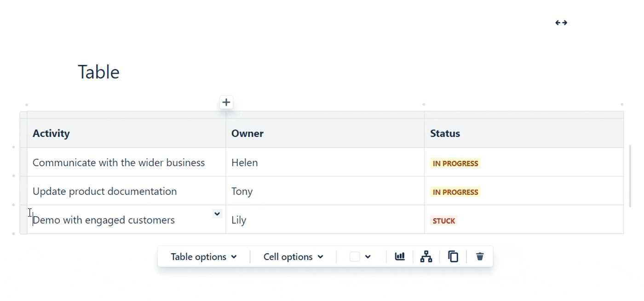Click the STUCK status lozenge
The height and width of the screenshot is (301, 644).
(x=444, y=221)
